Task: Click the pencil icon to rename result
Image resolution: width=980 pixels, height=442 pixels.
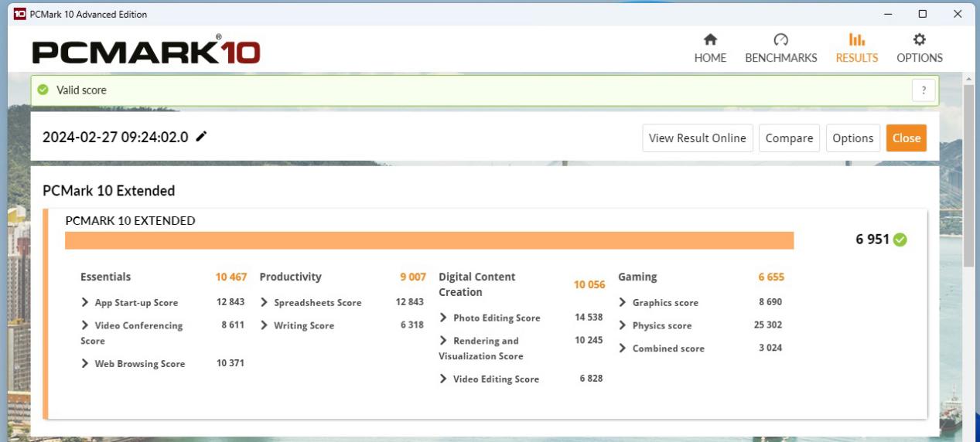Action: click(x=201, y=137)
